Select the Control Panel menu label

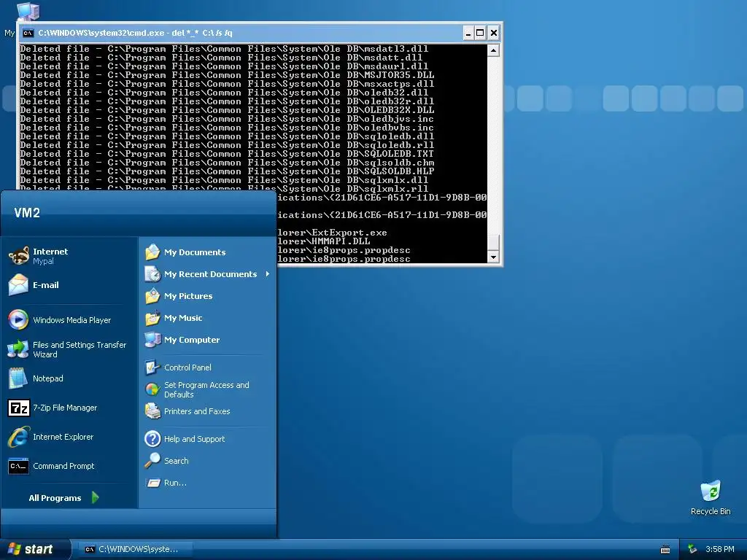pos(187,367)
